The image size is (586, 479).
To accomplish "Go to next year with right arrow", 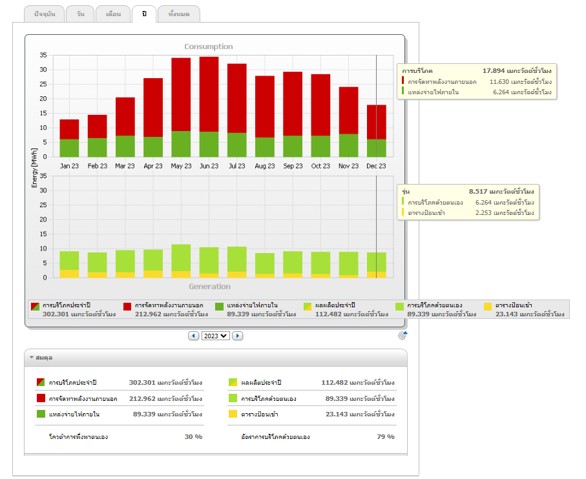I will click(237, 336).
